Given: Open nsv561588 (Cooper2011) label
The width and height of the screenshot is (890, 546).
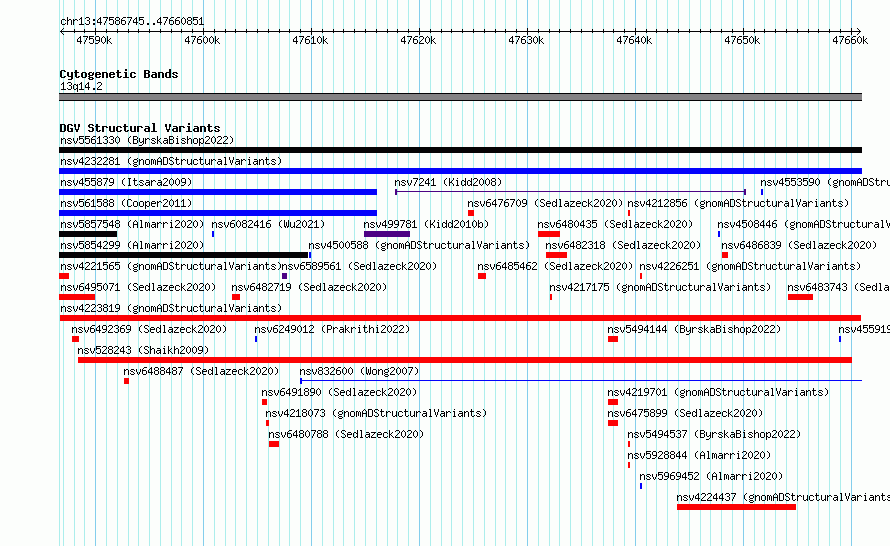Looking at the screenshot, I should click(126, 203).
